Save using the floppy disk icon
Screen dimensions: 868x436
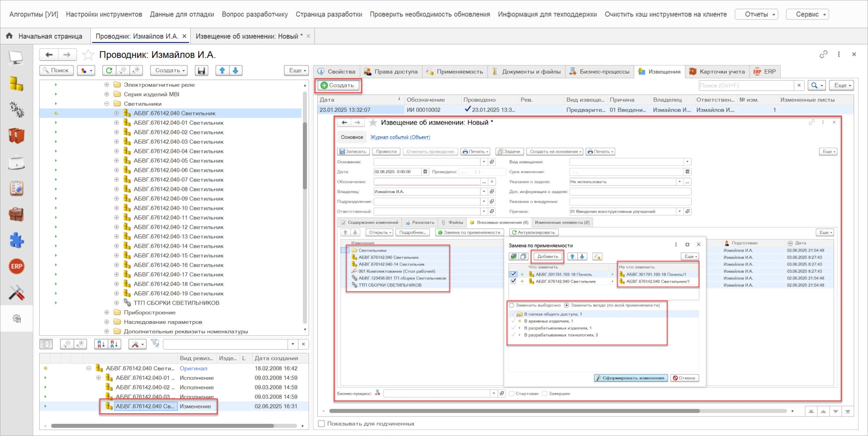(202, 71)
